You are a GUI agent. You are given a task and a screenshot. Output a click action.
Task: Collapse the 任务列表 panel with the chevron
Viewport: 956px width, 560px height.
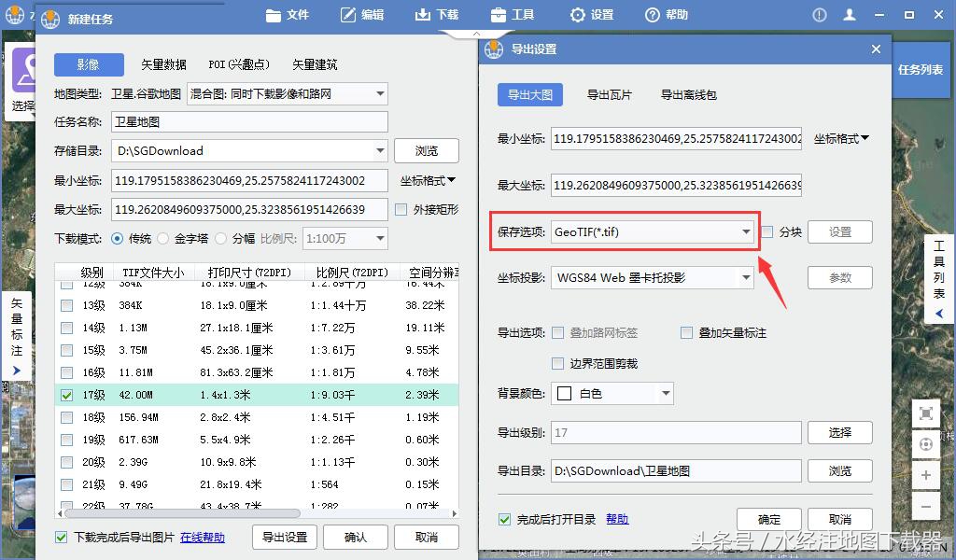tap(938, 314)
